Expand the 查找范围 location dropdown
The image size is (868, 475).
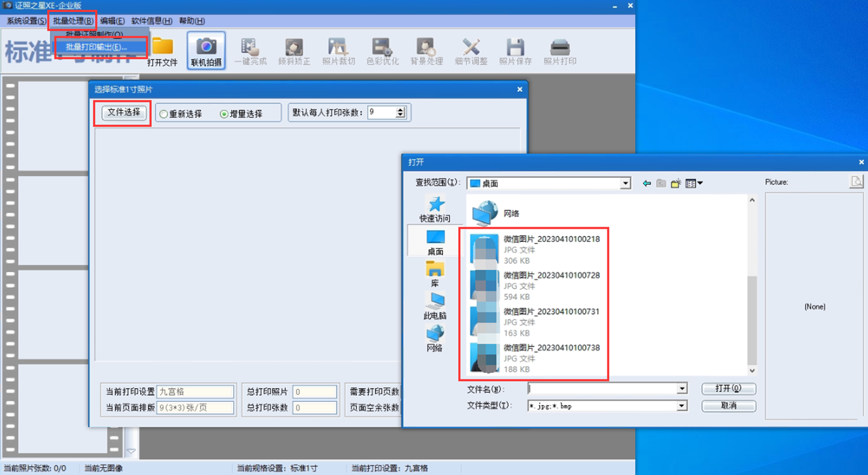click(625, 183)
